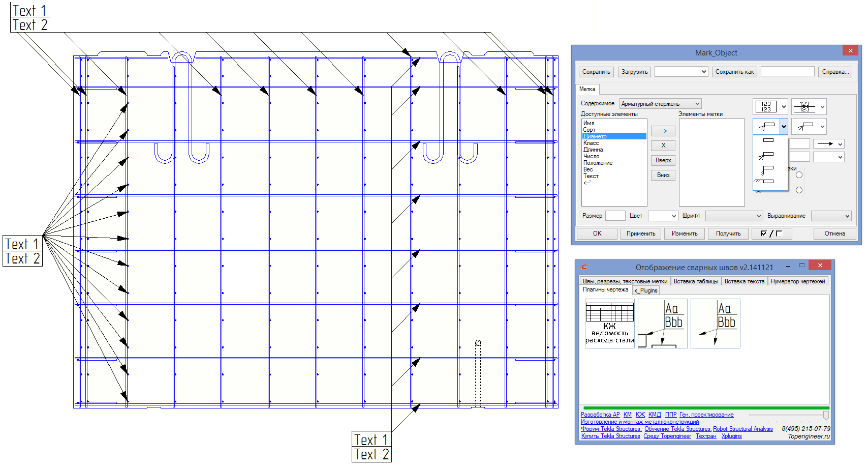The height and width of the screenshot is (468, 868).
Task: Launch the third Aa/Bbb arrow mark plugin
Action: (x=715, y=323)
